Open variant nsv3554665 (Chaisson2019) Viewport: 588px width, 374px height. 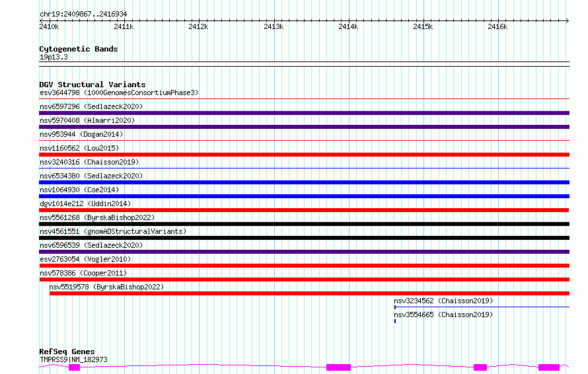[x=443, y=315]
